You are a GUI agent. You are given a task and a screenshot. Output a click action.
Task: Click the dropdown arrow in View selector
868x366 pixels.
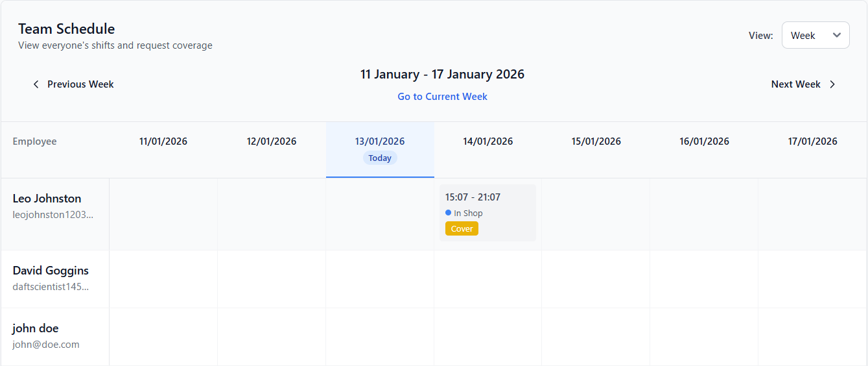[836, 35]
